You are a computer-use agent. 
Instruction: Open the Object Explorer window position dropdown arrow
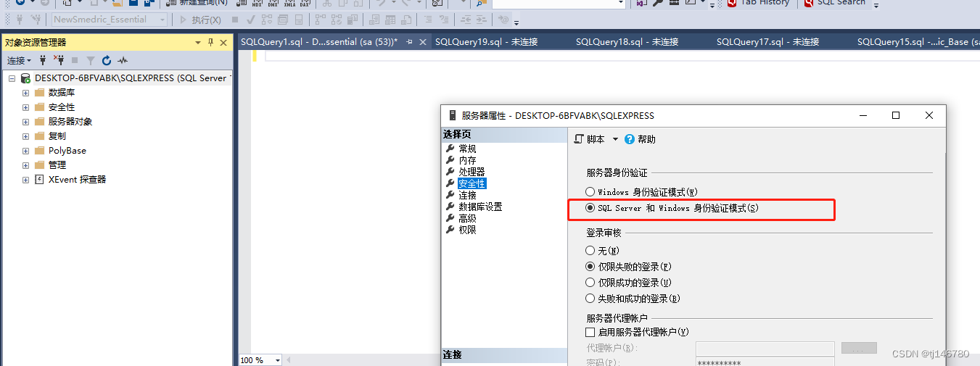point(198,43)
